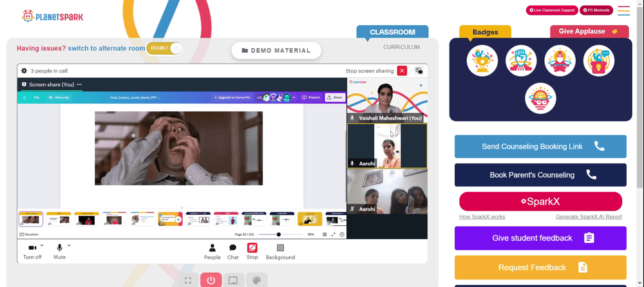Click Book Parent's Counseling
Image resolution: width=644 pixels, height=287 pixels.
point(540,175)
